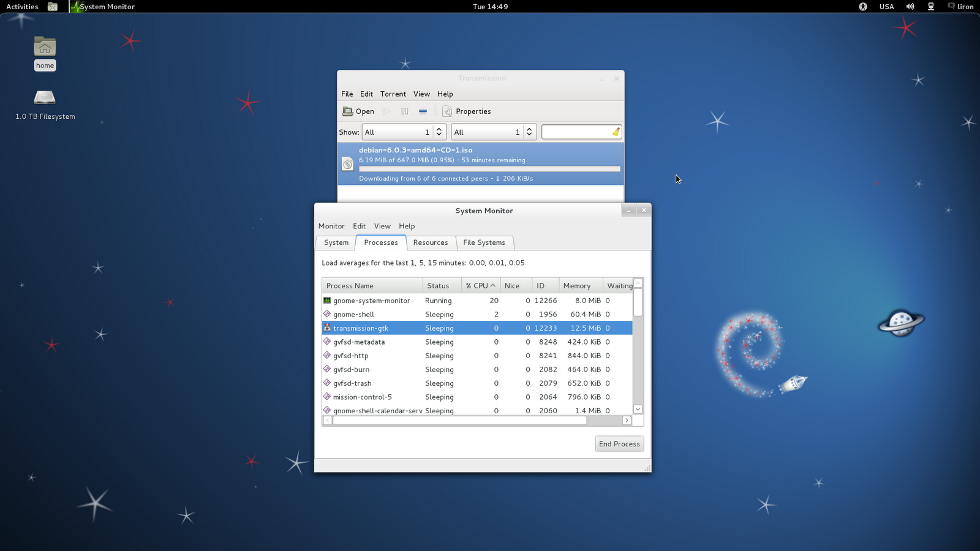Click the volume icon in the top bar
980x551 pixels.
[x=910, y=7]
